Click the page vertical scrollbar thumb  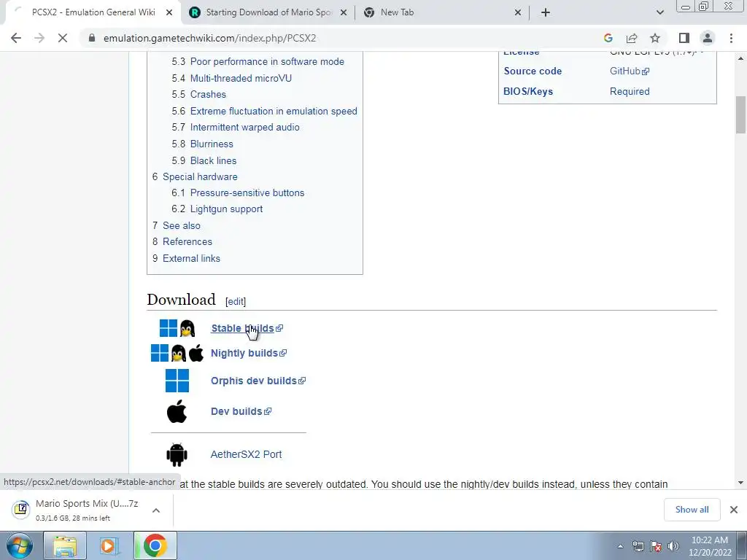[741, 114]
